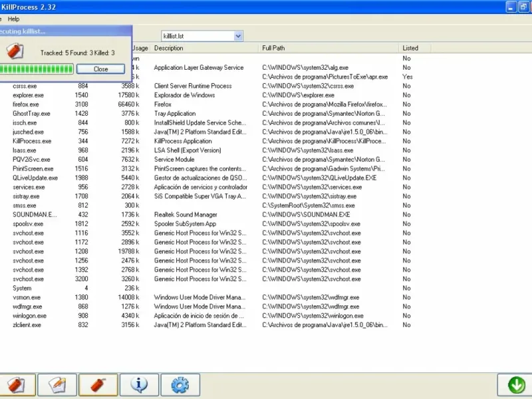Click the single dynamite stick kill button
Screen dimensions: 532x399
(x=98, y=385)
